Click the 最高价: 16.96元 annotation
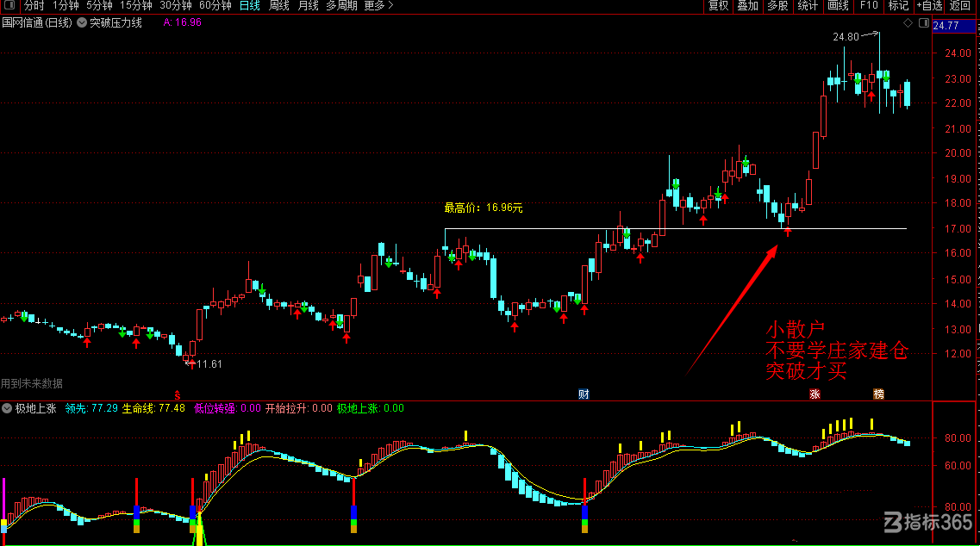 click(x=484, y=208)
